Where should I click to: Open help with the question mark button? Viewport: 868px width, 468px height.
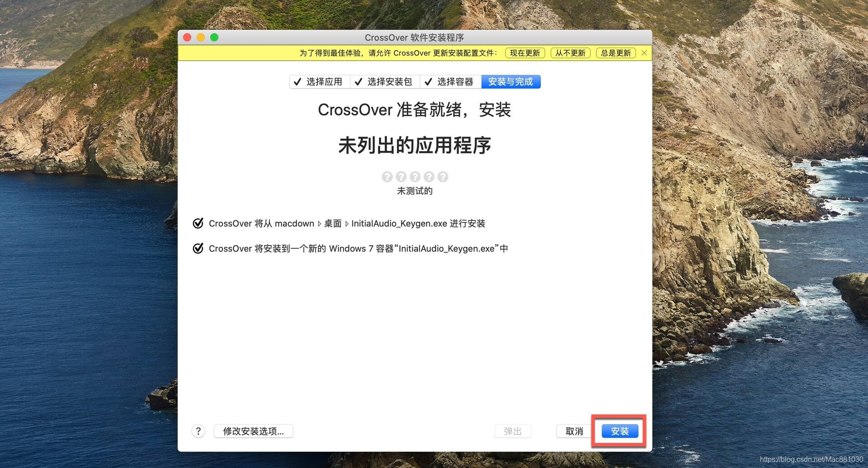pos(198,431)
